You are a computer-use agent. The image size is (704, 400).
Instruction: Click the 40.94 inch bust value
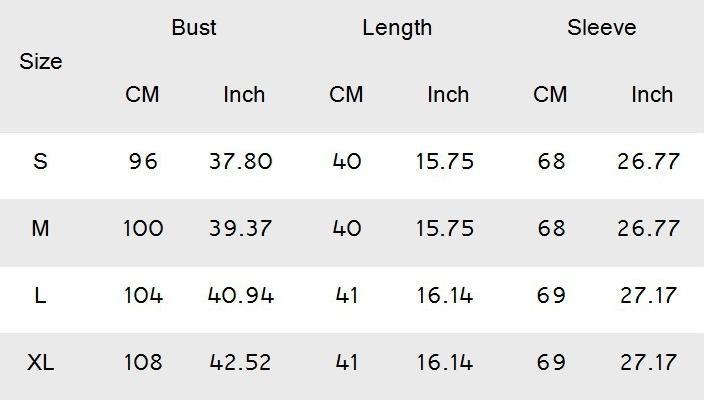point(241,295)
